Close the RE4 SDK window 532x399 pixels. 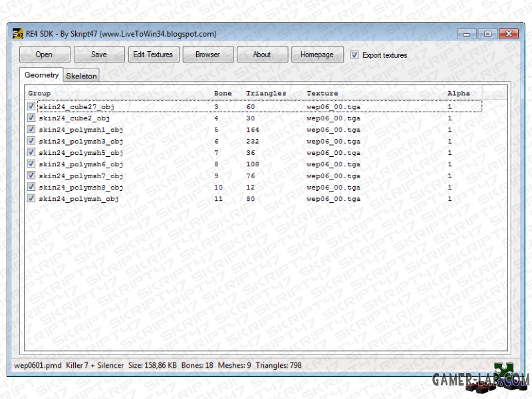pyautogui.click(x=509, y=34)
